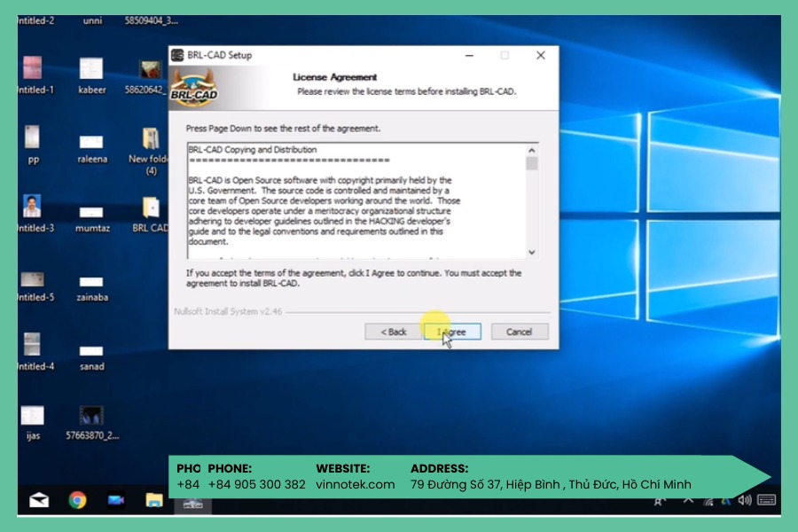Click the "unni" desktop label
This screenshot has width=798, height=532.
tap(92, 20)
